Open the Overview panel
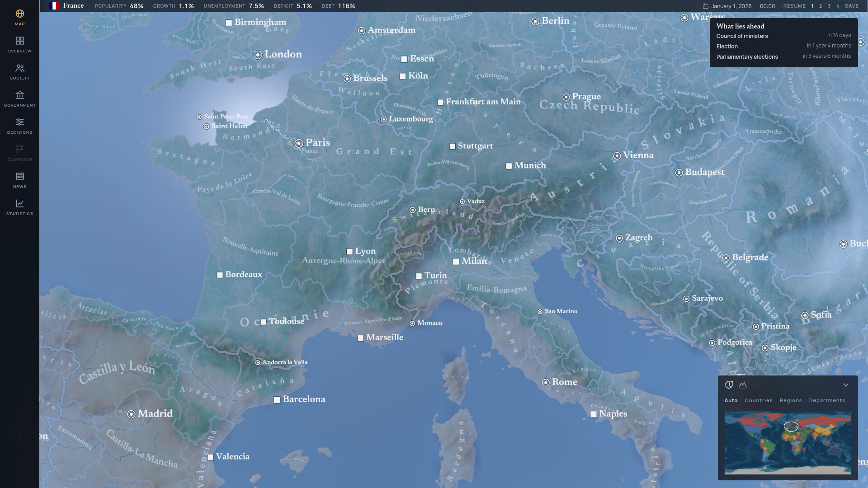Screen dimensions: 868x488 coord(19,45)
